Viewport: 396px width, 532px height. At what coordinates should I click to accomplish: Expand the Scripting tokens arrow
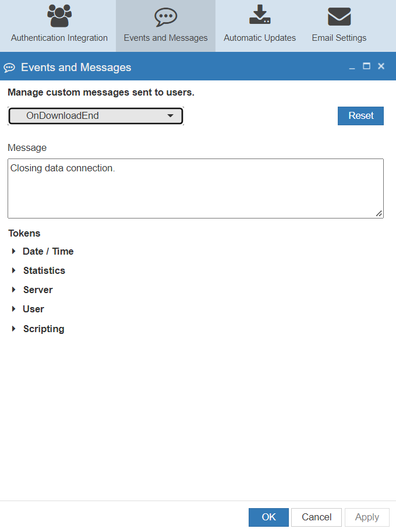coord(13,329)
